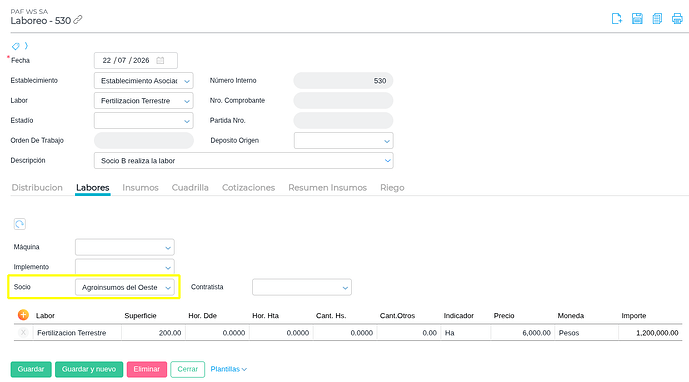The width and height of the screenshot is (689, 382).
Task: Open the calendar picker in Fecha field
Action: [160, 60]
